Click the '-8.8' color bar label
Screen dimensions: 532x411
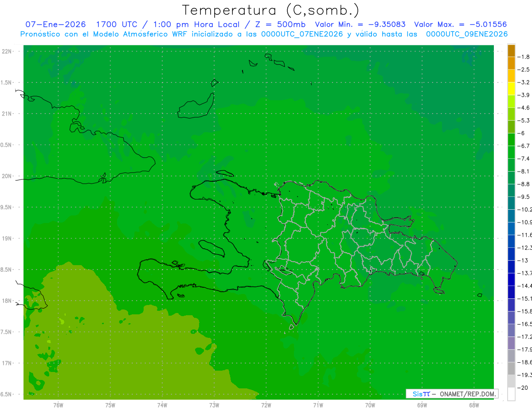pyautogui.click(x=524, y=184)
